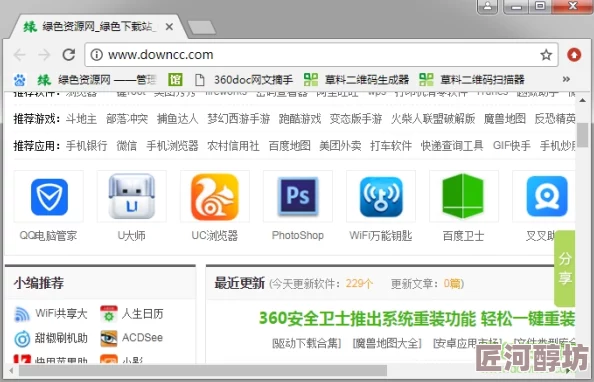The width and height of the screenshot is (594, 382).
Task: Click the horizontal scrollbar thumb
Action: tap(203, 371)
